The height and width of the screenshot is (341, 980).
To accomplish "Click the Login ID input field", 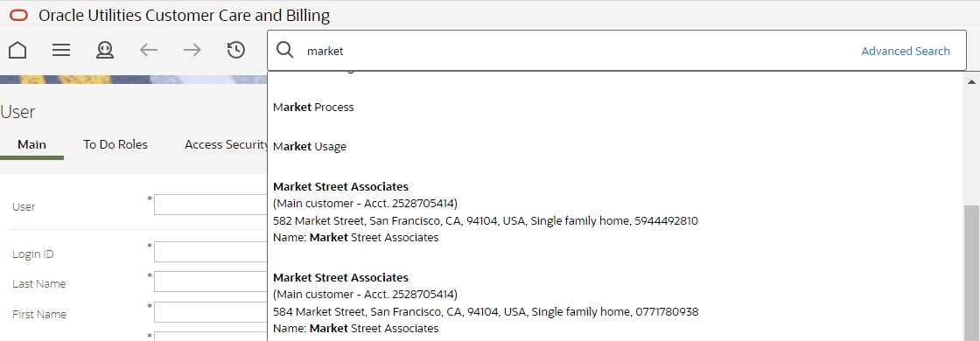I will pos(211,252).
